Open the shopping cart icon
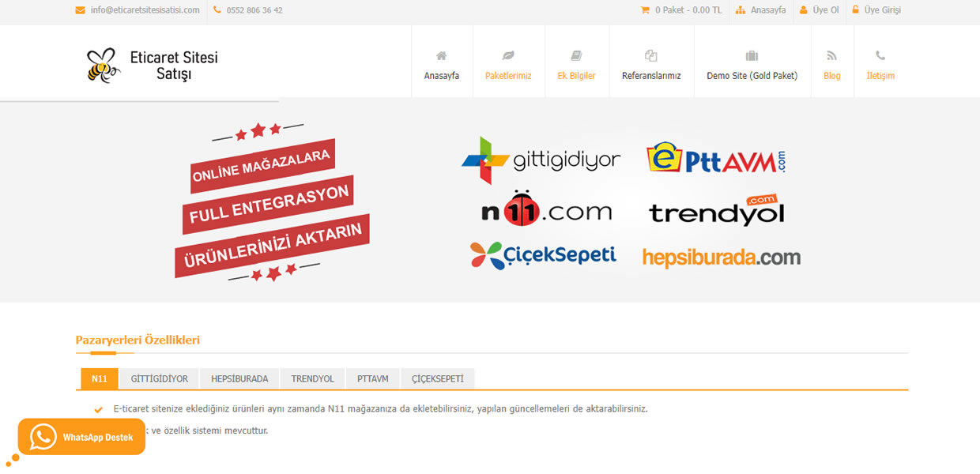The height and width of the screenshot is (474, 980). [x=645, y=10]
